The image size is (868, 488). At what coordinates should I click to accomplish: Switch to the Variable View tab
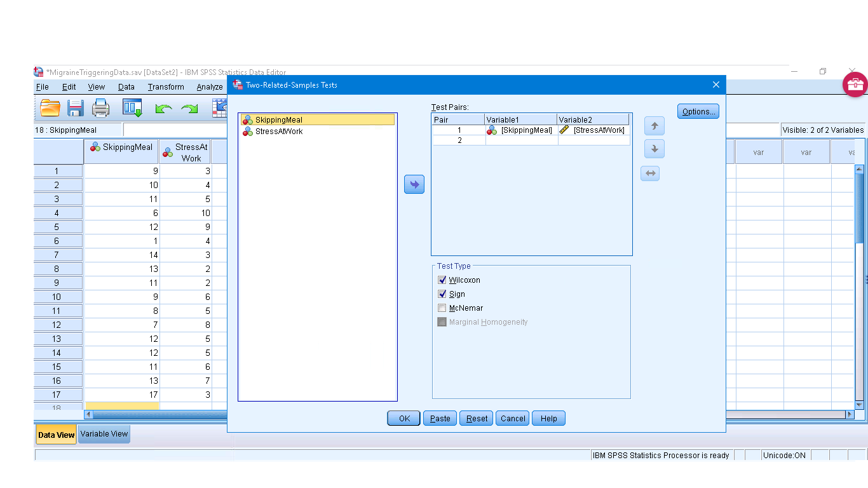tap(104, 434)
